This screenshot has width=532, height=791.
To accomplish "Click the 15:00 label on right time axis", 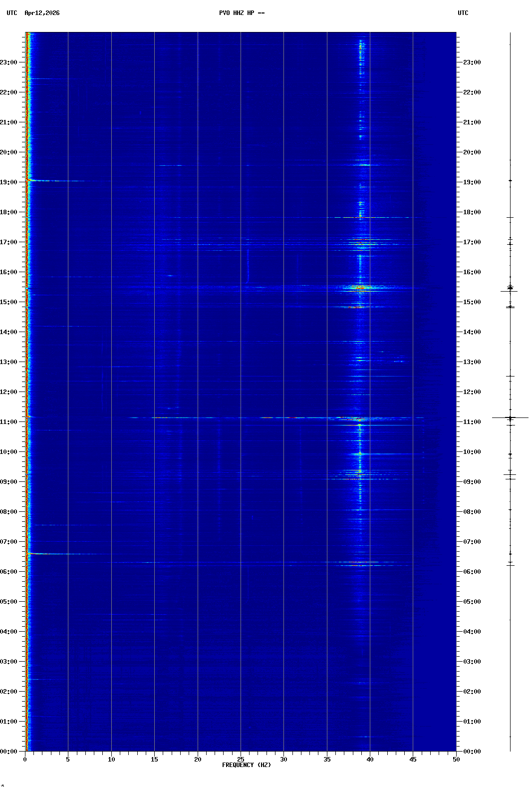I will click(472, 302).
